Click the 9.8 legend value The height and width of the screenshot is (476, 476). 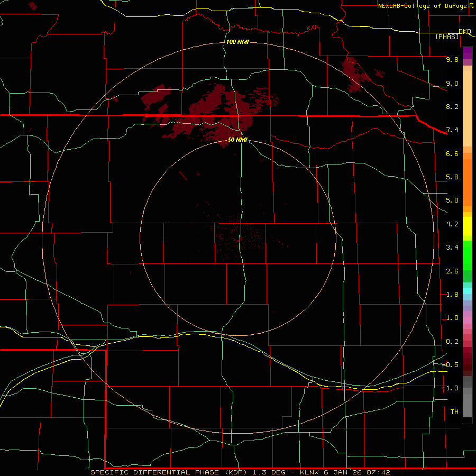pyautogui.click(x=452, y=59)
